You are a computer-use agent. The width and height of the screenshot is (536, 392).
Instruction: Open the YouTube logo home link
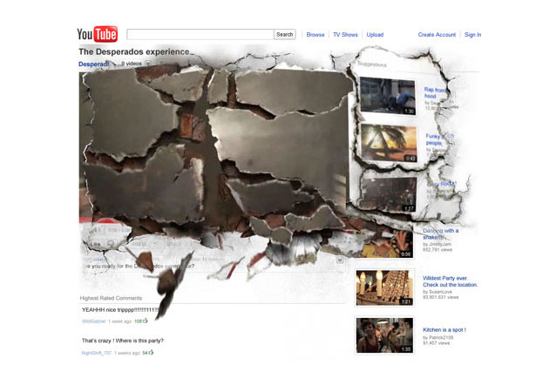[98, 34]
